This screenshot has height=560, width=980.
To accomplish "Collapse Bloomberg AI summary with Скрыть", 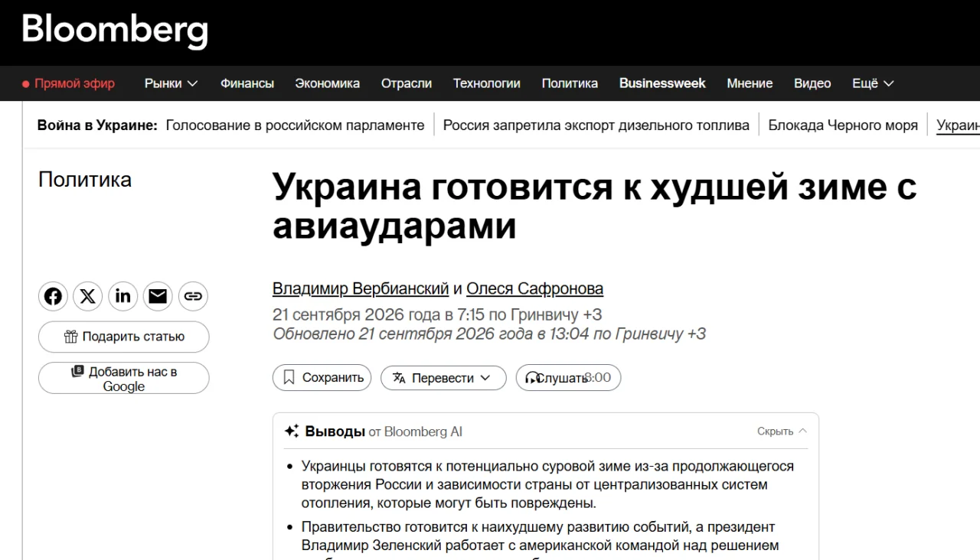I will 782,431.
